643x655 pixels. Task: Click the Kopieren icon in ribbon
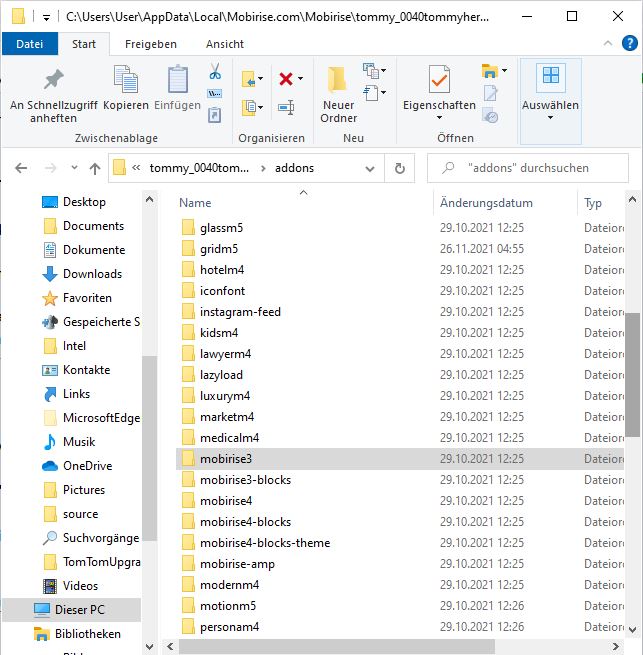(126, 88)
